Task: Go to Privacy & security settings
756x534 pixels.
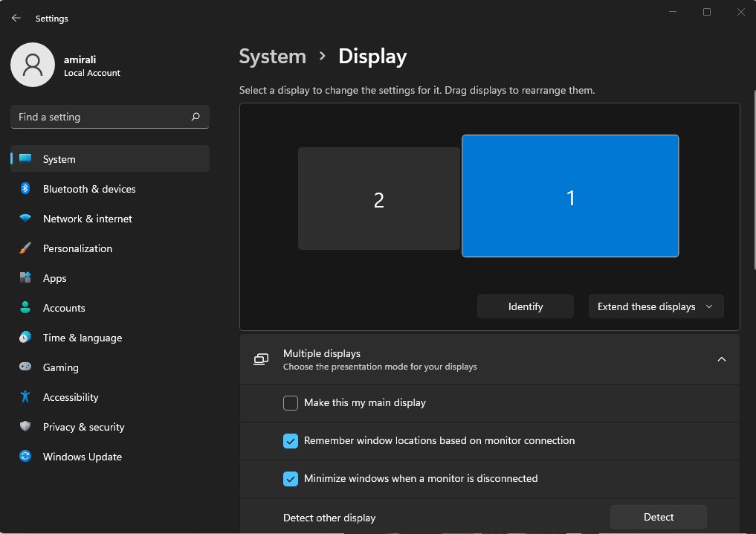Action: coord(110,427)
